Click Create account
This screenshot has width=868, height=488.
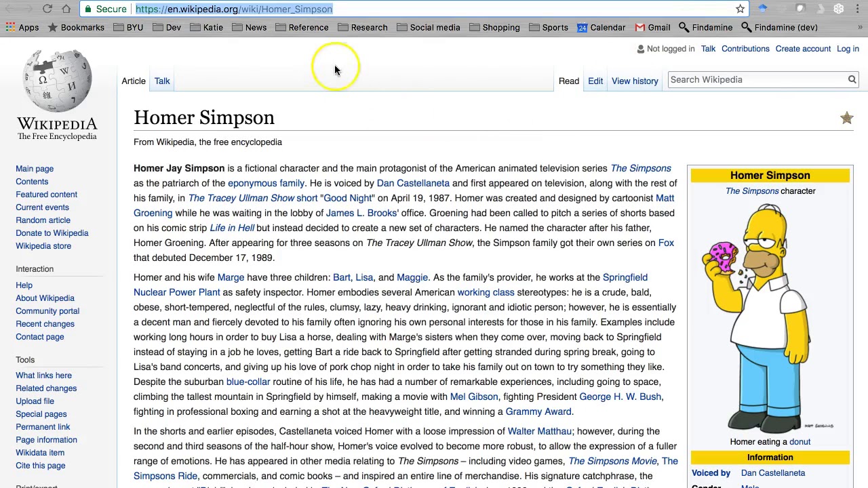803,49
